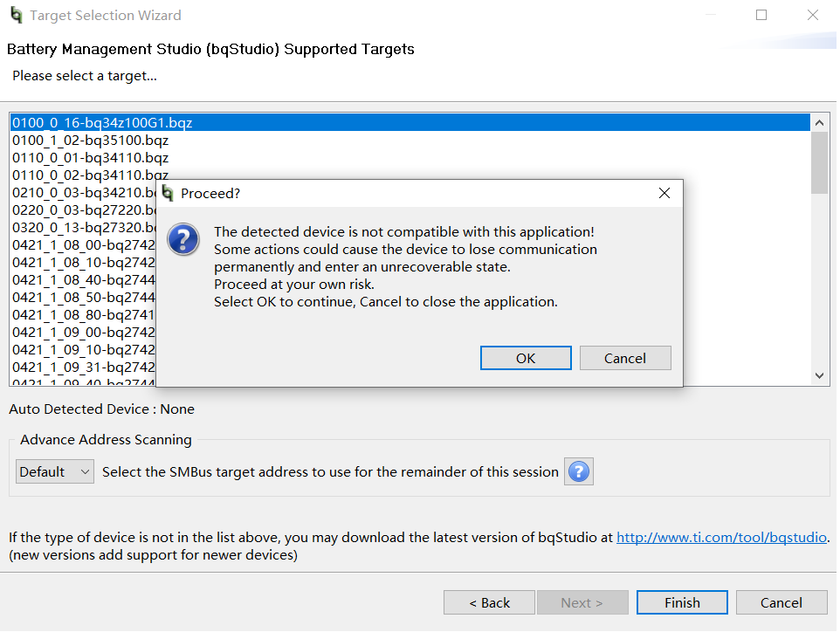Screen dimensions: 840x639
Task: Select 0421_1_09_00 target row
Action: pos(84,333)
